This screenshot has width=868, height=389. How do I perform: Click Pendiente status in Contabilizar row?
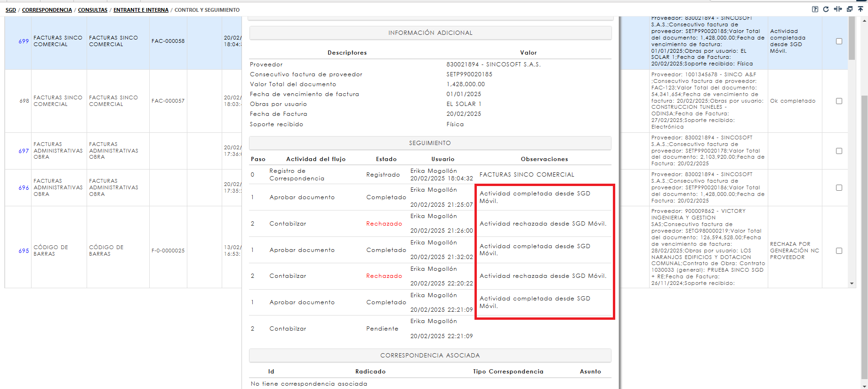pyautogui.click(x=382, y=329)
